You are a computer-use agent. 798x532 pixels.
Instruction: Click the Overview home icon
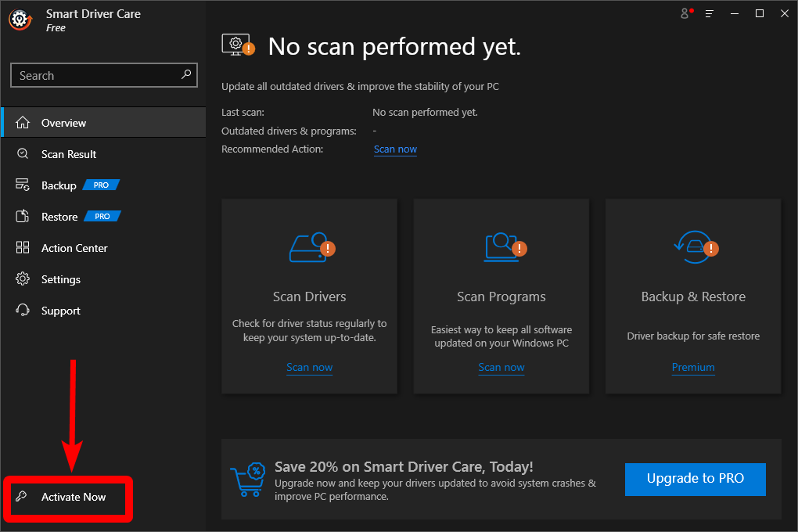23,123
